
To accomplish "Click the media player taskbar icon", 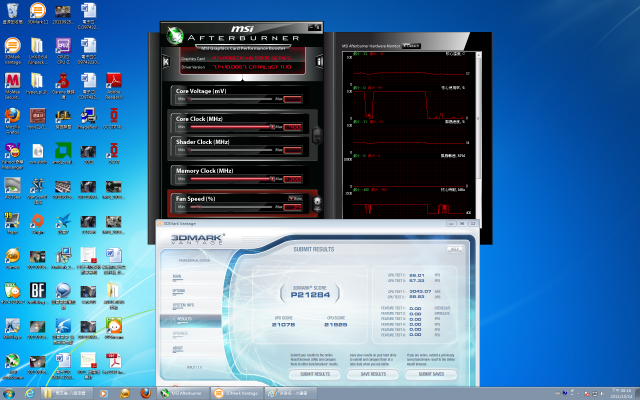I will click(103, 393).
